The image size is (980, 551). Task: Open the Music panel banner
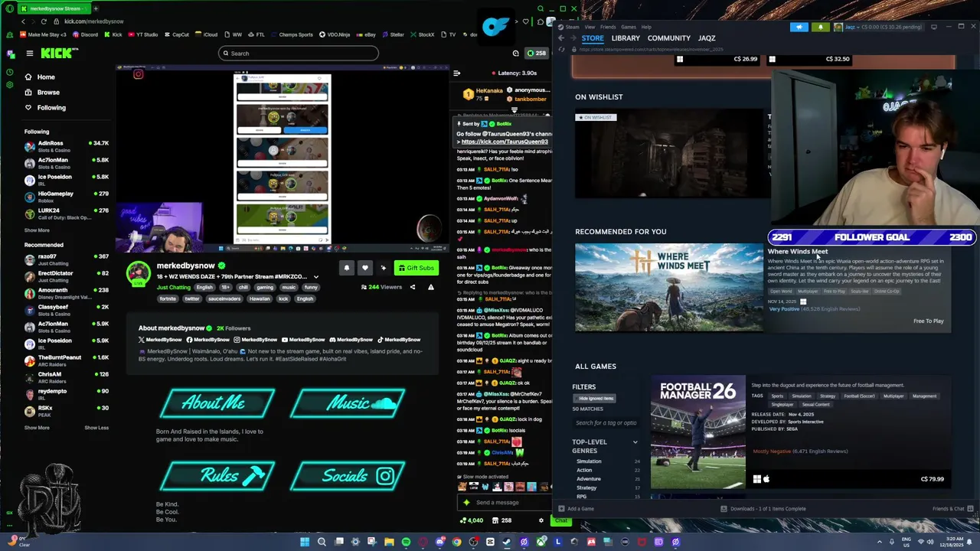pyautogui.click(x=348, y=403)
